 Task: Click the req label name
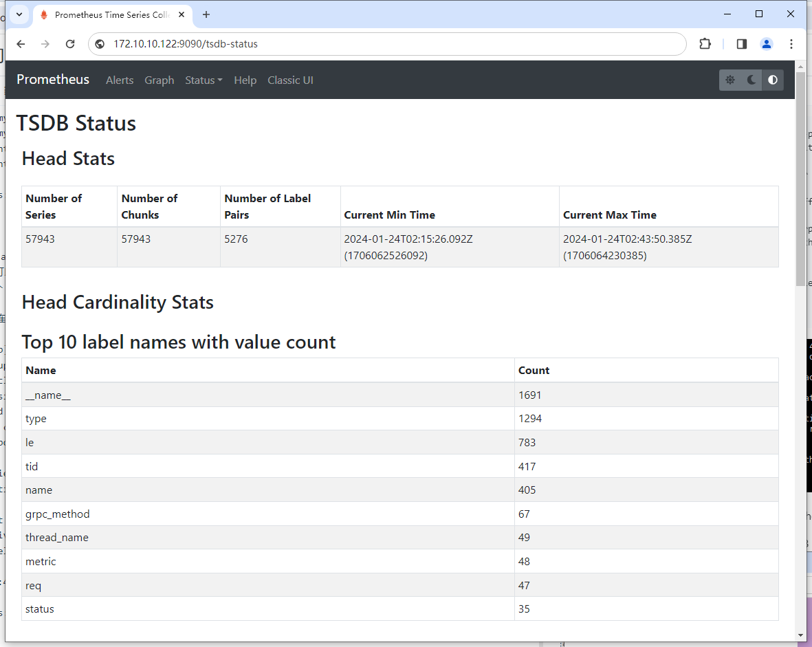tap(33, 585)
